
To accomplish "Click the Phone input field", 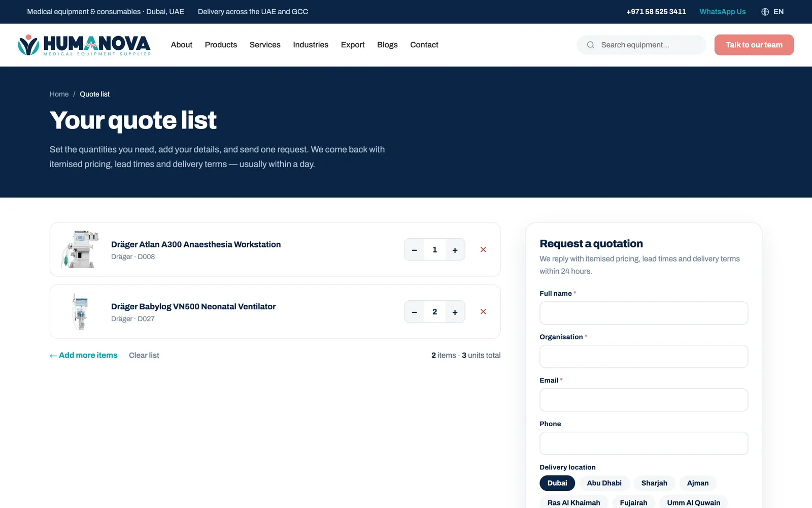I will (x=644, y=443).
